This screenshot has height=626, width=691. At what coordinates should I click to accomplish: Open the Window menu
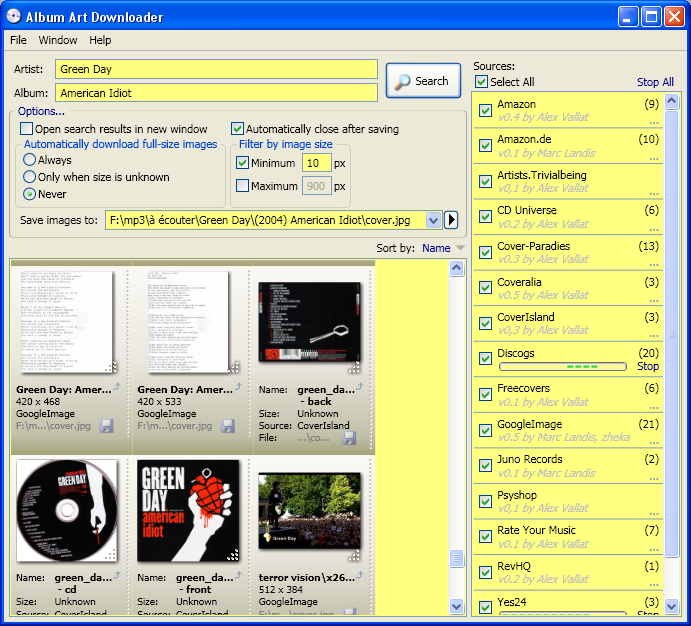58,40
